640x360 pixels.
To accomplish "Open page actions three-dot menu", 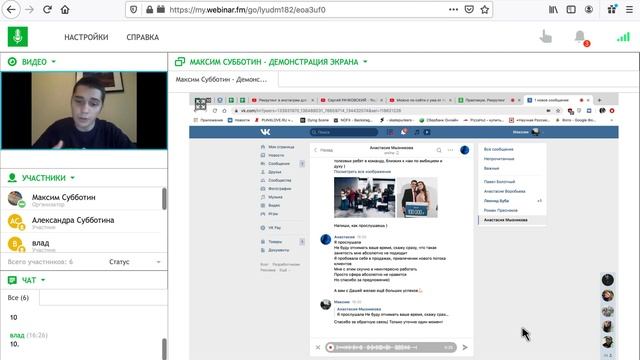I will pyautogui.click(x=453, y=9).
